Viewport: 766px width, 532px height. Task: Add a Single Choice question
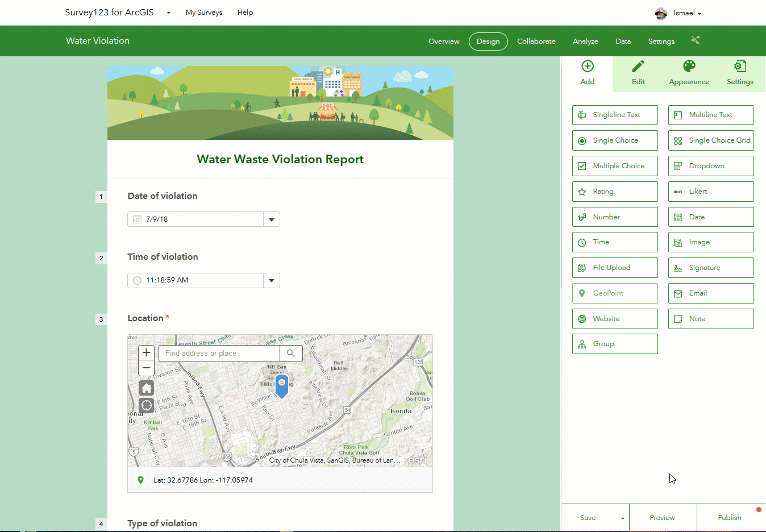point(615,140)
